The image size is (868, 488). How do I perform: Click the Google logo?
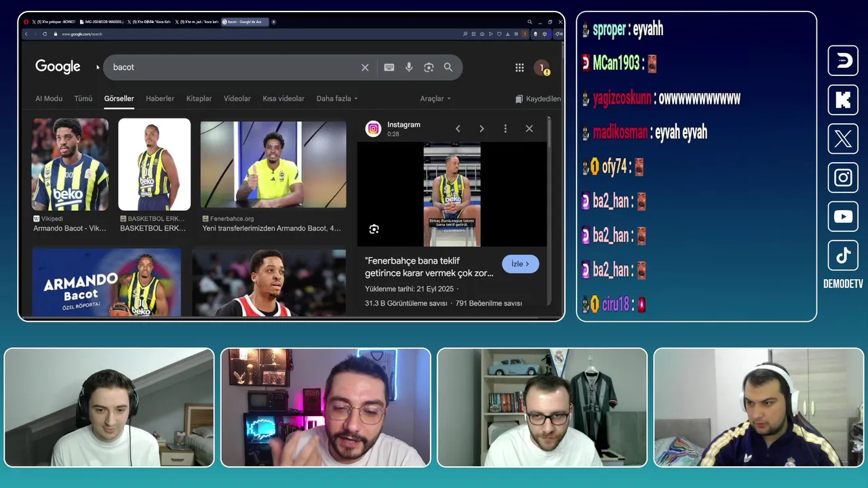(x=58, y=66)
